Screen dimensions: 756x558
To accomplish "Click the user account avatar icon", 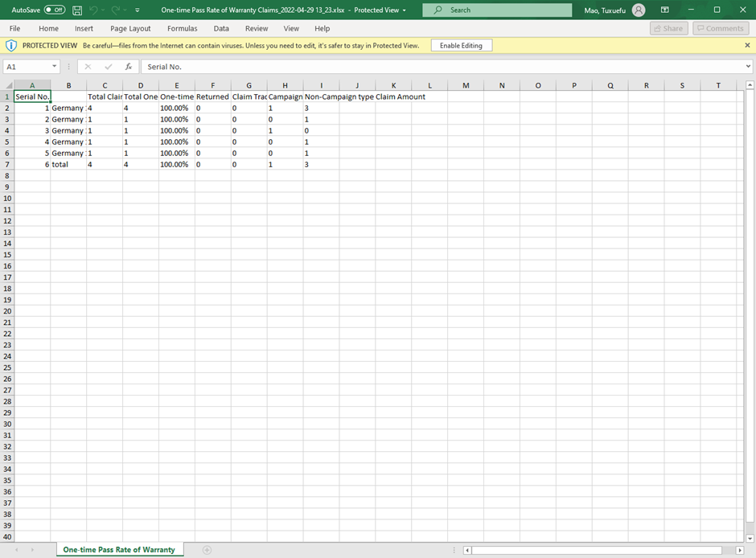I will pyautogui.click(x=639, y=10).
